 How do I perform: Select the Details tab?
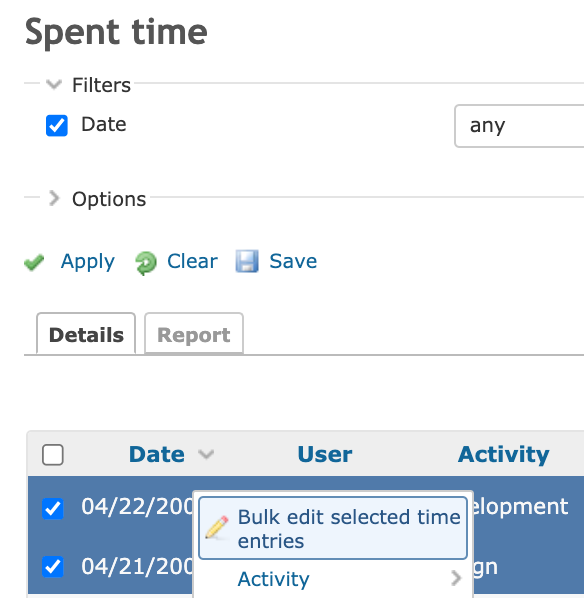click(x=86, y=334)
